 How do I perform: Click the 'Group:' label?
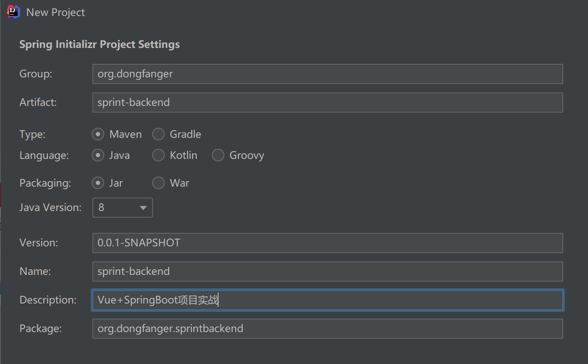click(36, 74)
